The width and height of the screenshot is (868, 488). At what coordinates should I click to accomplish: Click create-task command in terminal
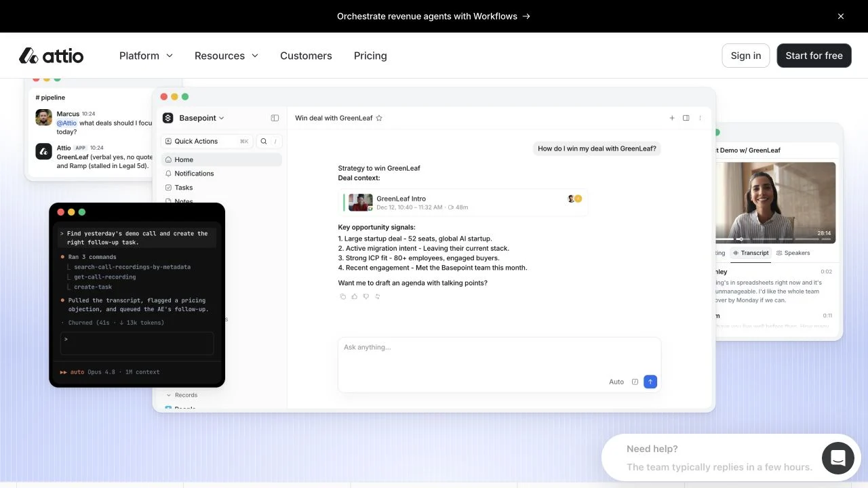(x=93, y=287)
